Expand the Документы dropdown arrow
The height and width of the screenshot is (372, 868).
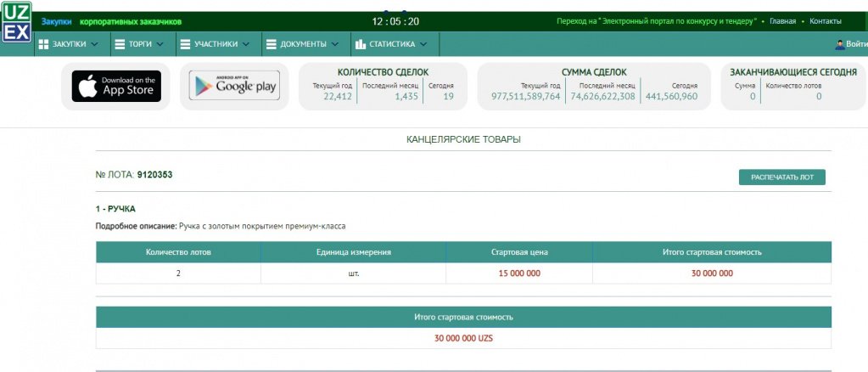[334, 44]
